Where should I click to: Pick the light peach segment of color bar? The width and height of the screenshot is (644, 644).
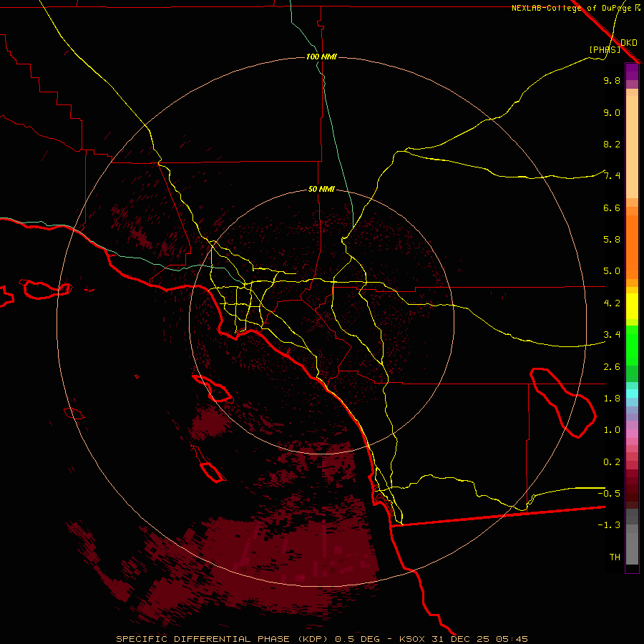pyautogui.click(x=632, y=147)
